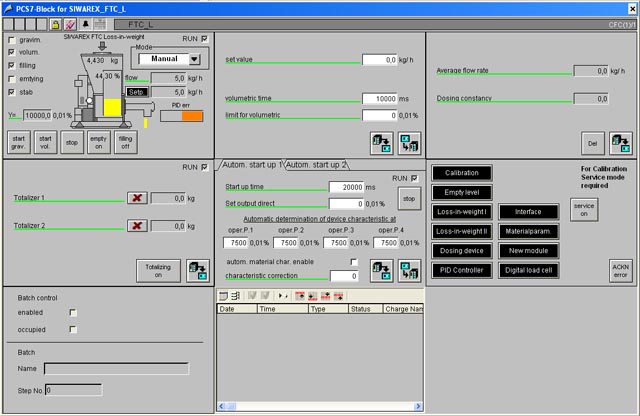Reset Totalizer 1 with red X
This screenshot has width=640, height=416.
click(138, 198)
